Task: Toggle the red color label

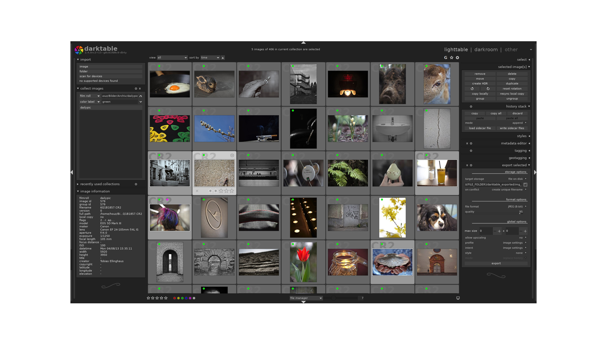Action: [174, 298]
